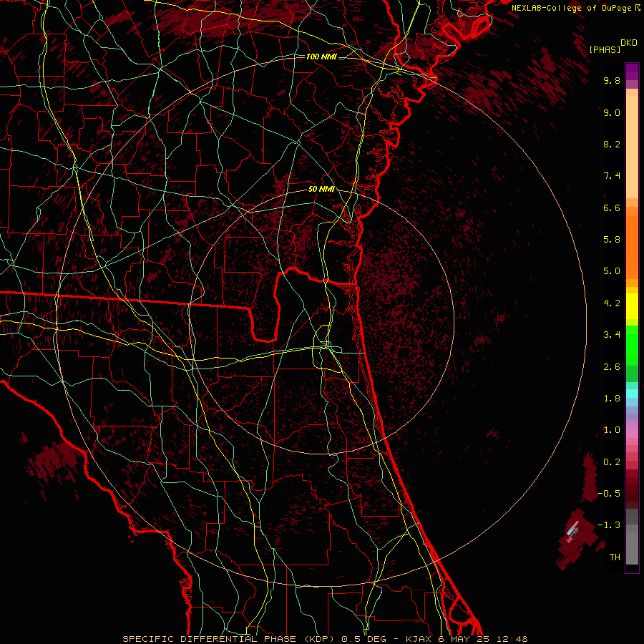Select the 50 NMI range ring label
Image resolution: width=644 pixels, height=644 pixels.
tap(321, 190)
